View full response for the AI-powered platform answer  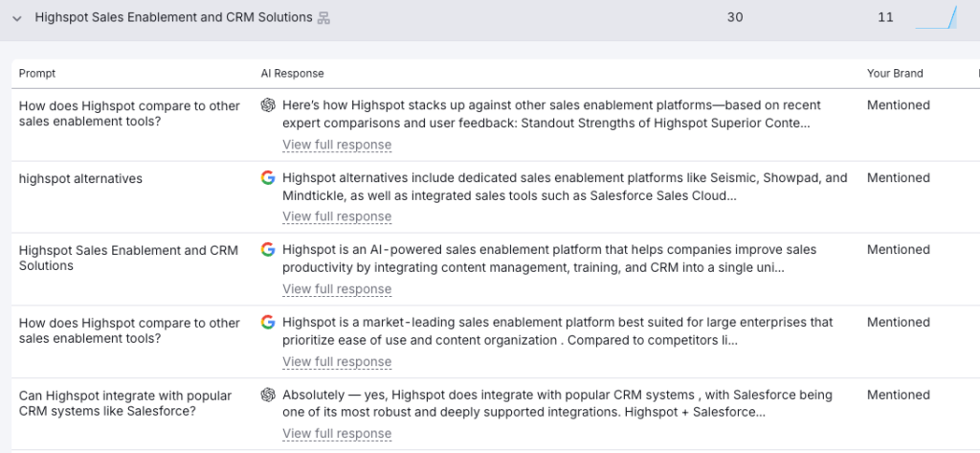pyautogui.click(x=337, y=289)
